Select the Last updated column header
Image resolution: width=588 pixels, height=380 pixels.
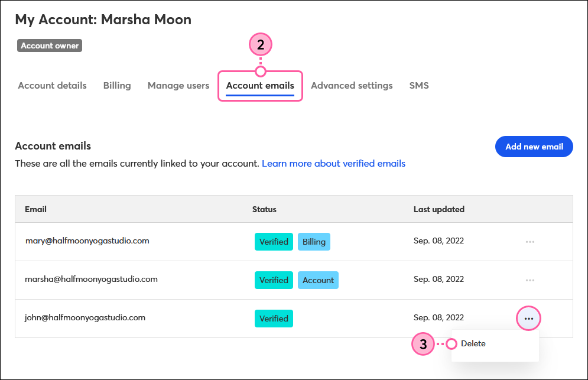click(x=438, y=209)
